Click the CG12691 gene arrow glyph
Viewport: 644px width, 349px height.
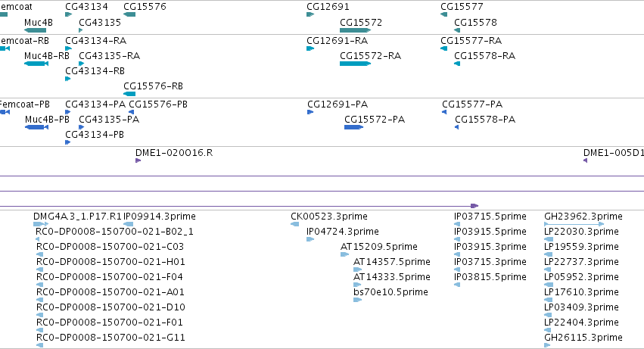pyautogui.click(x=310, y=14)
